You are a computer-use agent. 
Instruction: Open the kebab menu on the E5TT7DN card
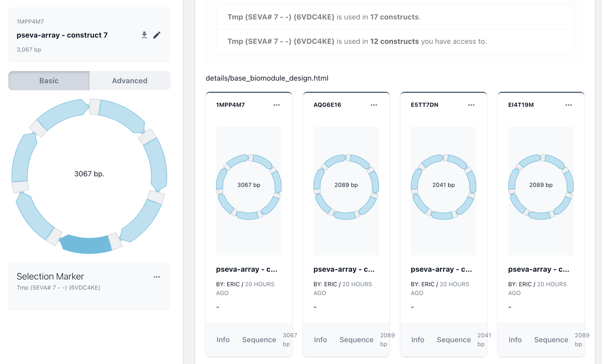pos(471,105)
